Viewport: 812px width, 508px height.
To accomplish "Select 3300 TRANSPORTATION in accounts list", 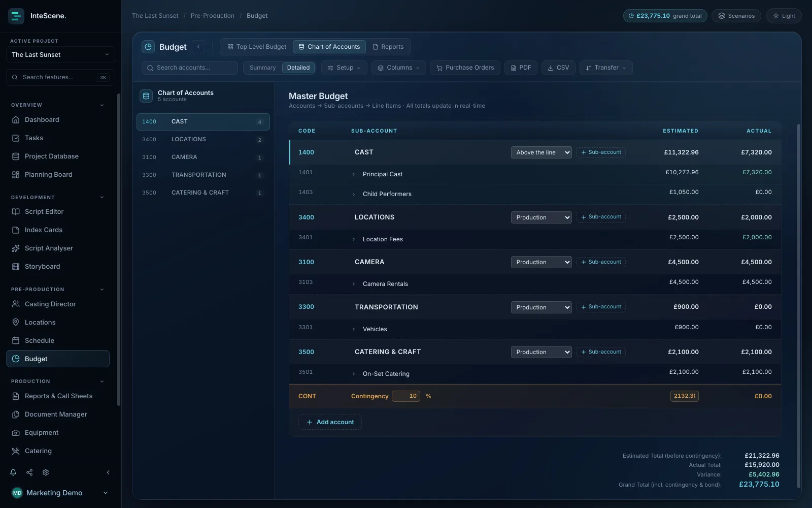I will (203, 175).
